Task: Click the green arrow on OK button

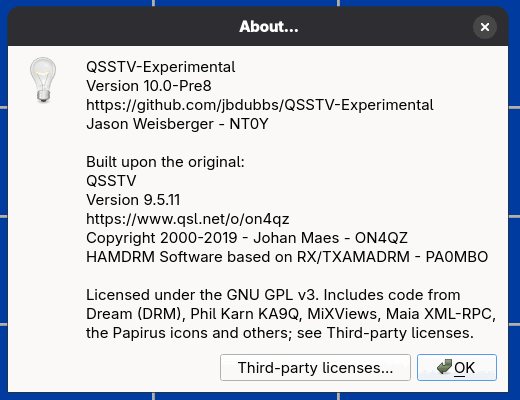Action: [444, 366]
